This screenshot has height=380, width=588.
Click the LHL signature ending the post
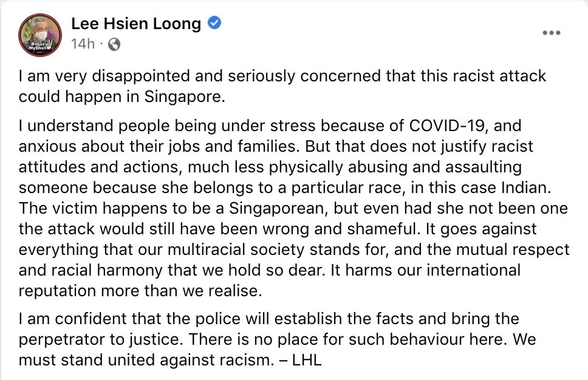pyautogui.click(x=307, y=360)
